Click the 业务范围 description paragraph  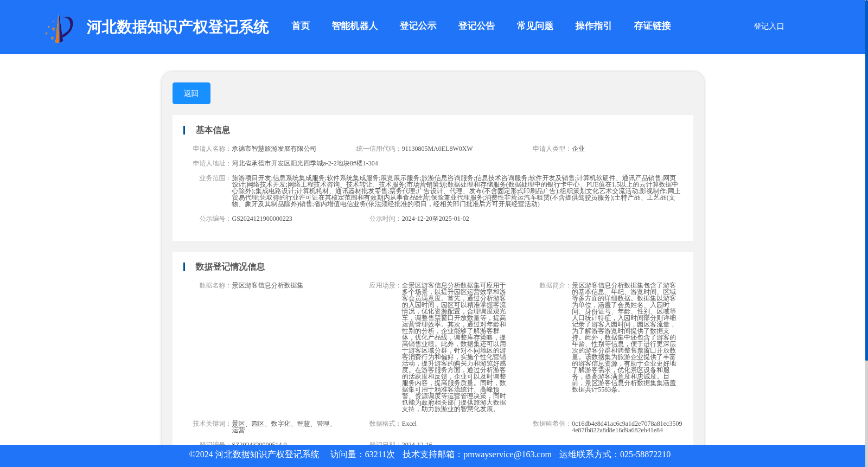[456, 191]
